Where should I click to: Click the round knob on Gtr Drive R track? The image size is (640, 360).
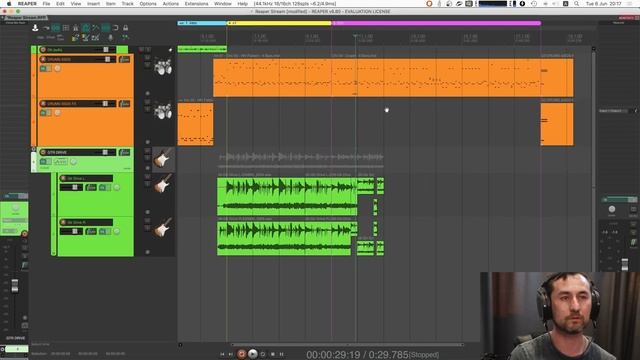coord(117,231)
